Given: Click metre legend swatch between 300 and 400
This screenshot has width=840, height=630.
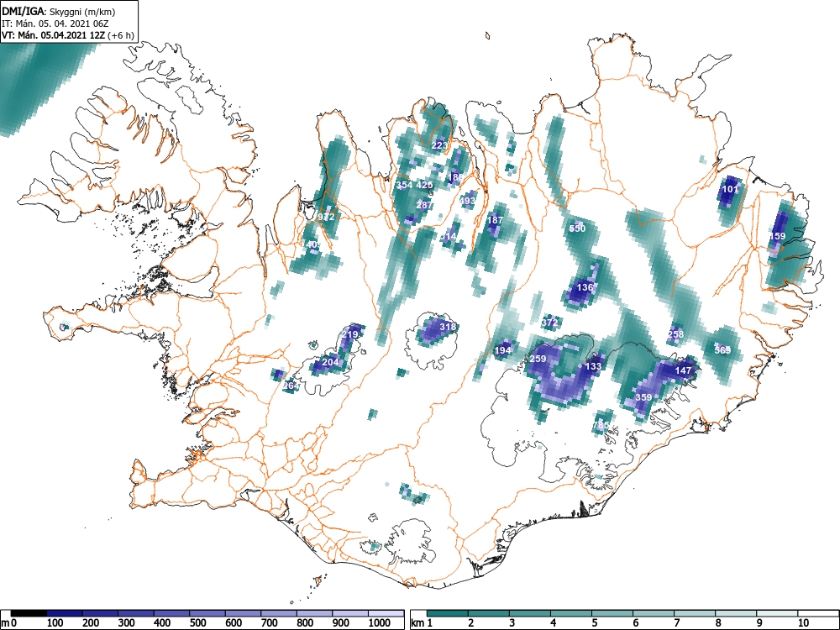Looking at the screenshot, I should 135,613.
